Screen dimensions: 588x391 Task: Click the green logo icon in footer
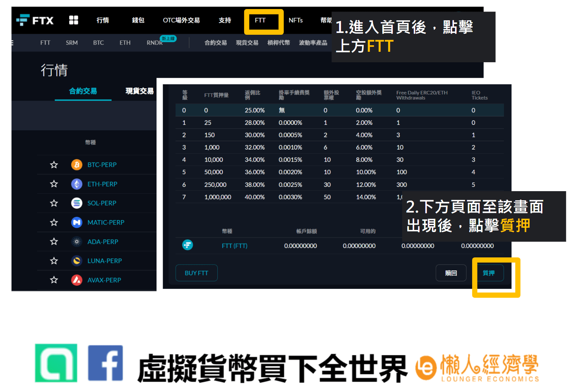pos(56,363)
